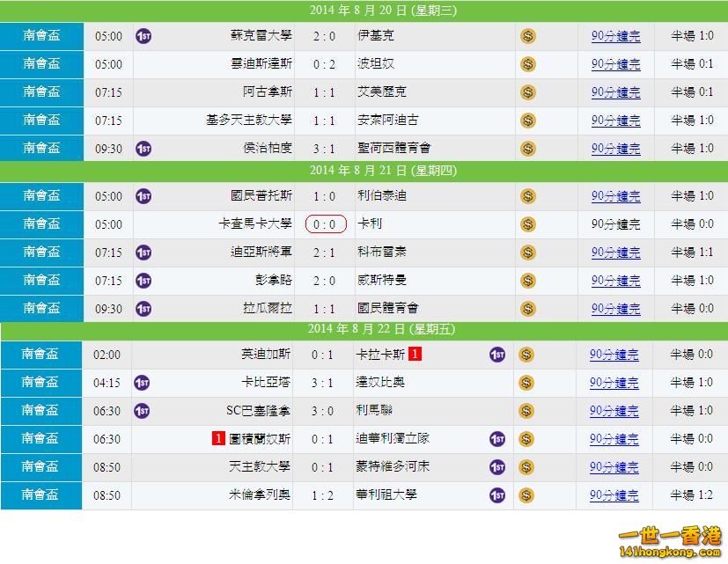
Task: Open 90分鐘完 link for 國民普托斯 match
Action: click(615, 196)
